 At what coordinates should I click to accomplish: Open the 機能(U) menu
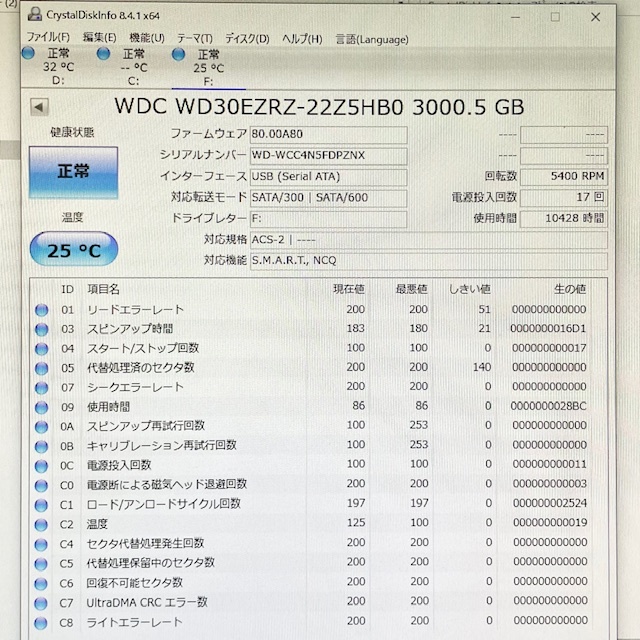[x=147, y=38]
